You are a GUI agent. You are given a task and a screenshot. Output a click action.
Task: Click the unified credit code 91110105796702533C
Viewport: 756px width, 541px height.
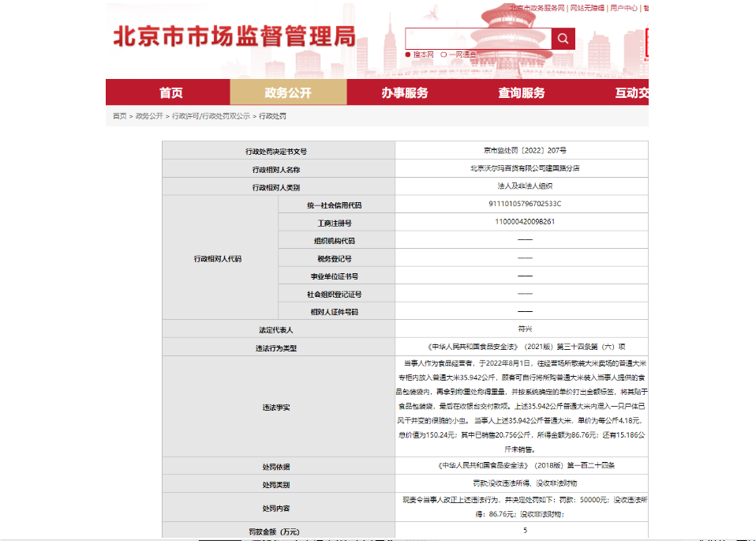pos(525,204)
